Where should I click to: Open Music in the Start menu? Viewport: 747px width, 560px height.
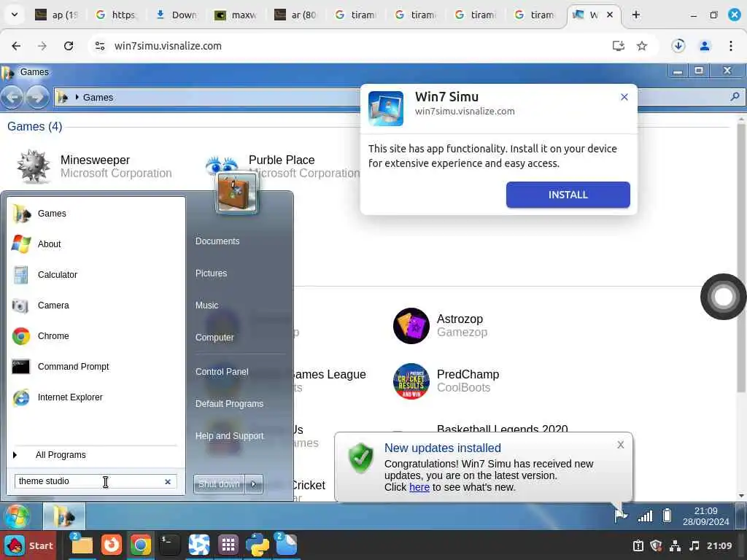(x=206, y=306)
